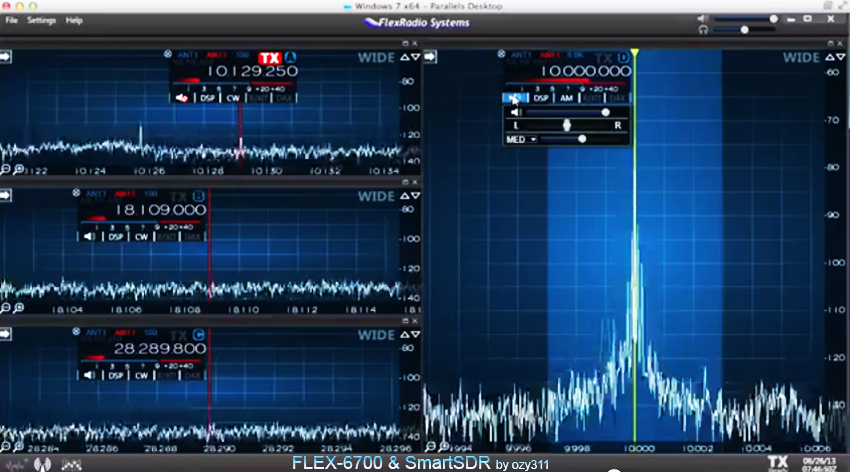Click the master speaker icon at top right
The width and height of the screenshot is (850, 472).
tap(703, 19)
